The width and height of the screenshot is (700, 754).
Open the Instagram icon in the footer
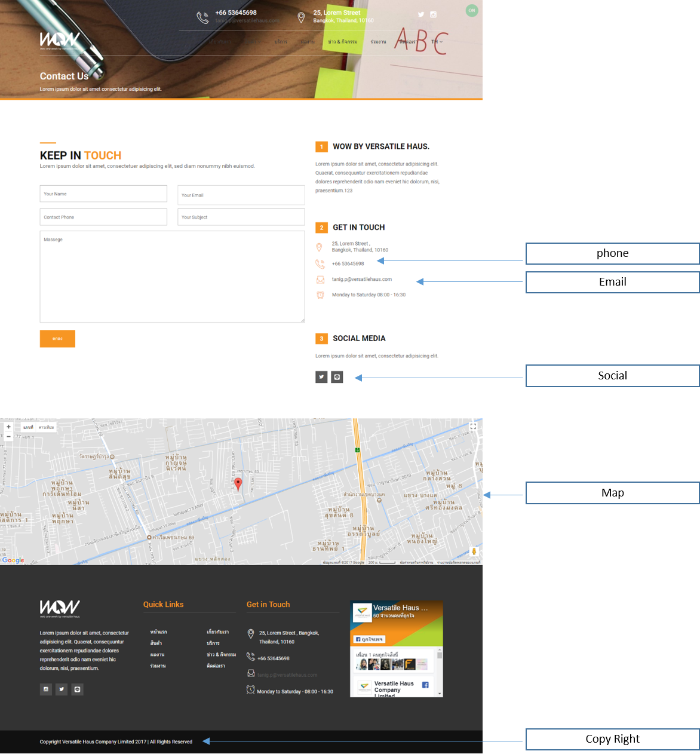46,689
